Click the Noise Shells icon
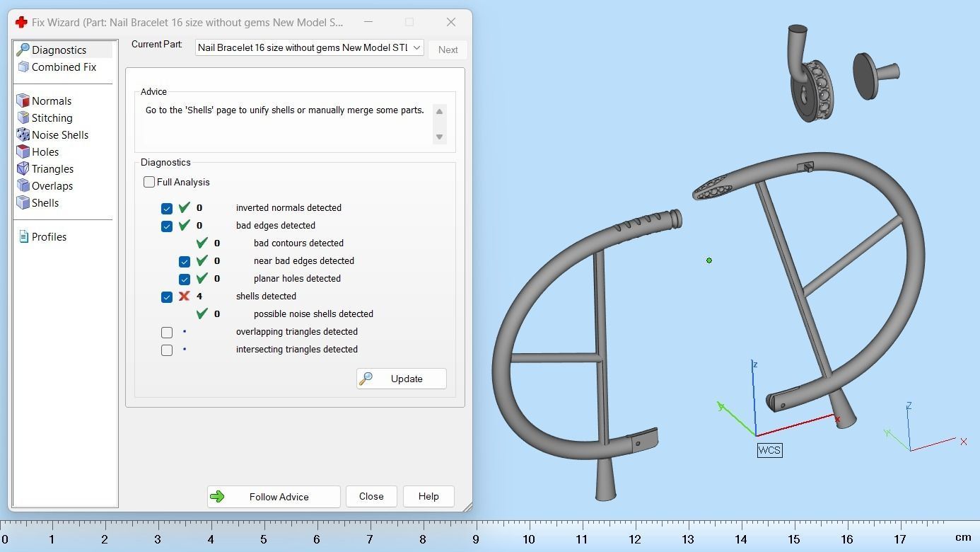 pyautogui.click(x=23, y=134)
